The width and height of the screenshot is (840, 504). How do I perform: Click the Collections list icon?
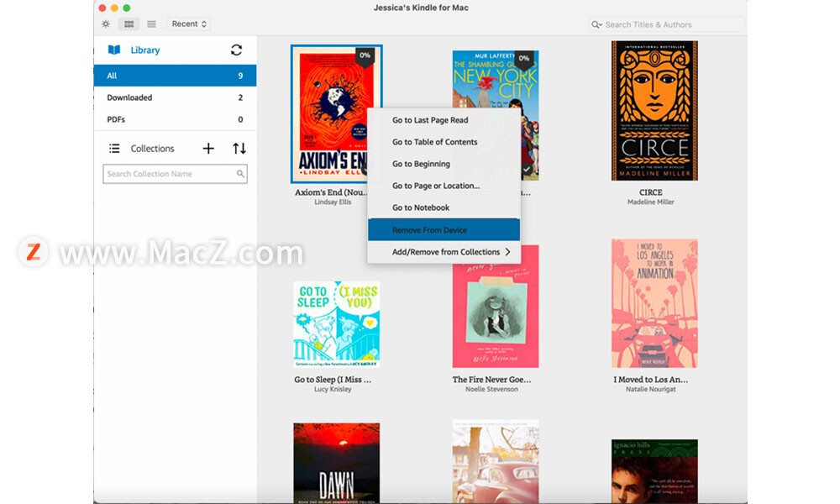click(x=114, y=149)
